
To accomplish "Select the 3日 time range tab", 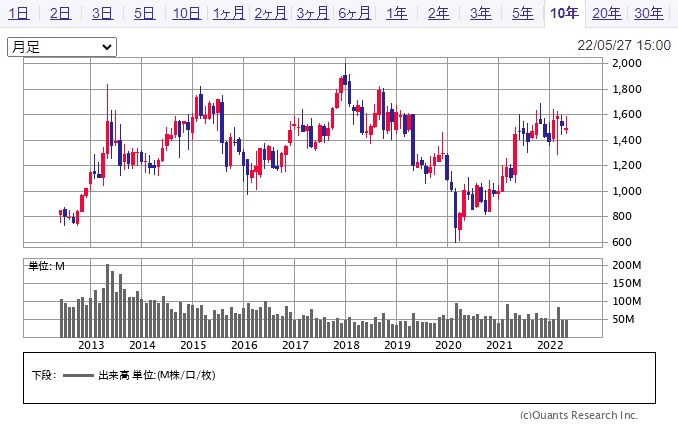I will click(x=102, y=14).
